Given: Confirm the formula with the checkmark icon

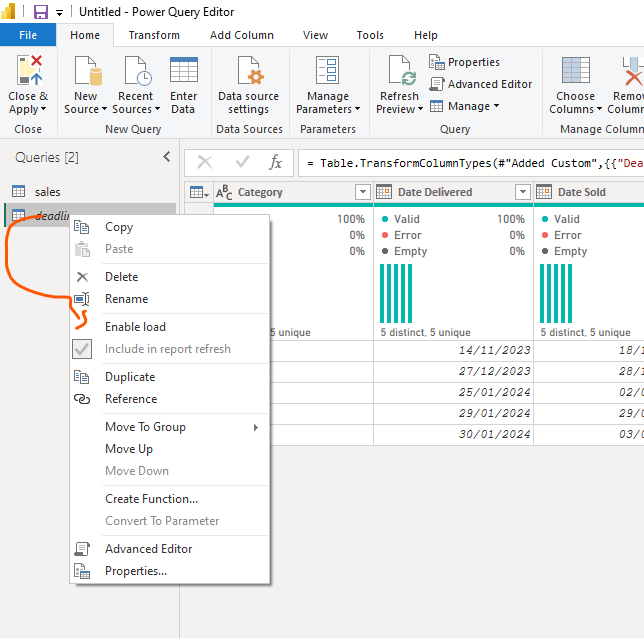Looking at the screenshot, I should [242, 162].
